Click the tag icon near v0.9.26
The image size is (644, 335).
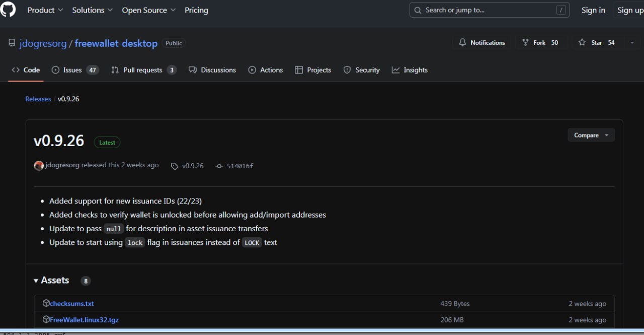175,166
